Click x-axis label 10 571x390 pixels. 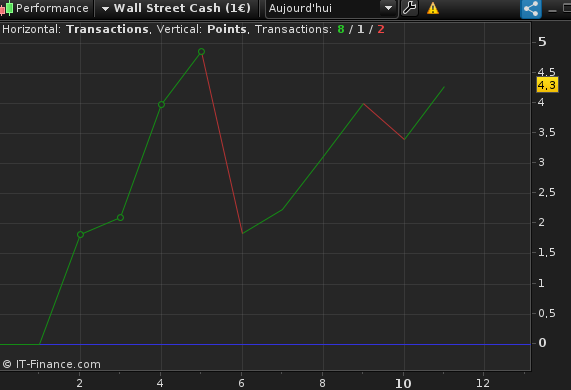click(x=403, y=383)
